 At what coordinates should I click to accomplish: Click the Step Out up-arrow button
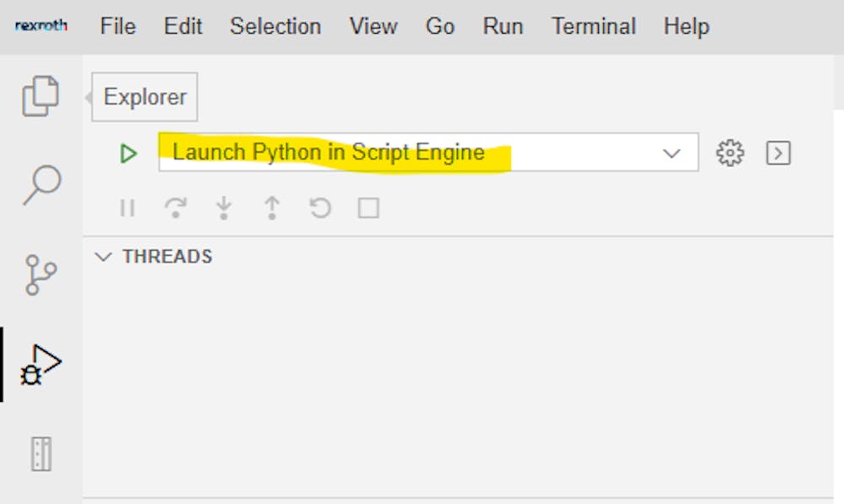[x=271, y=208]
